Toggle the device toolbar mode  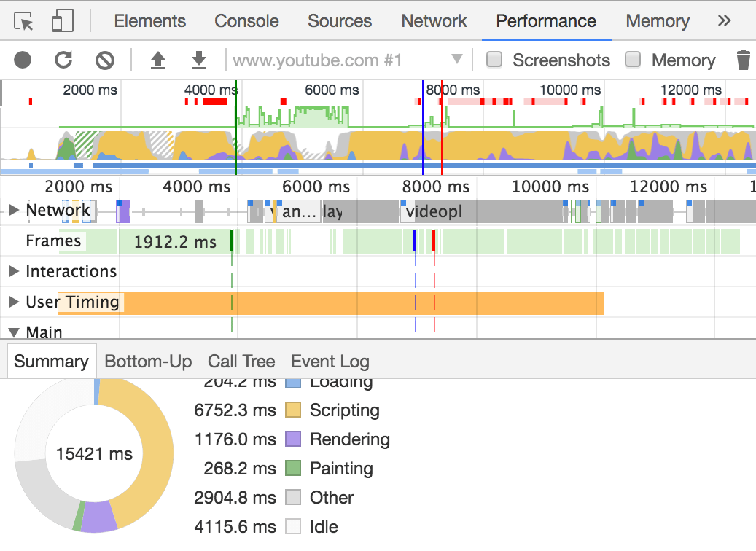[x=62, y=20]
